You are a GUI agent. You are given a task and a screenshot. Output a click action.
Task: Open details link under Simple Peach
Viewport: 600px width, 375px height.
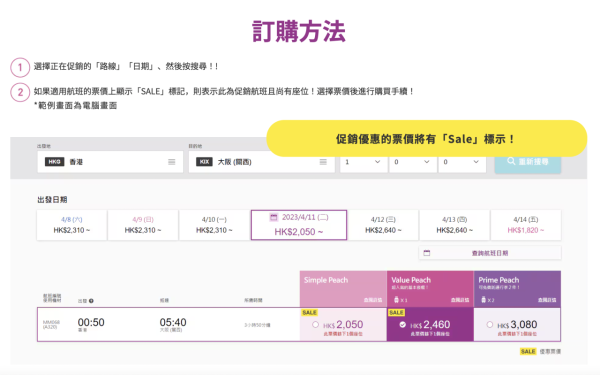373,300
